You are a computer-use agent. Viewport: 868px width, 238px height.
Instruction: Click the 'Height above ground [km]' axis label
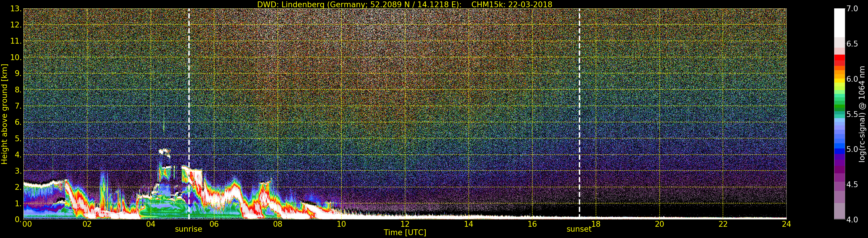[4, 114]
